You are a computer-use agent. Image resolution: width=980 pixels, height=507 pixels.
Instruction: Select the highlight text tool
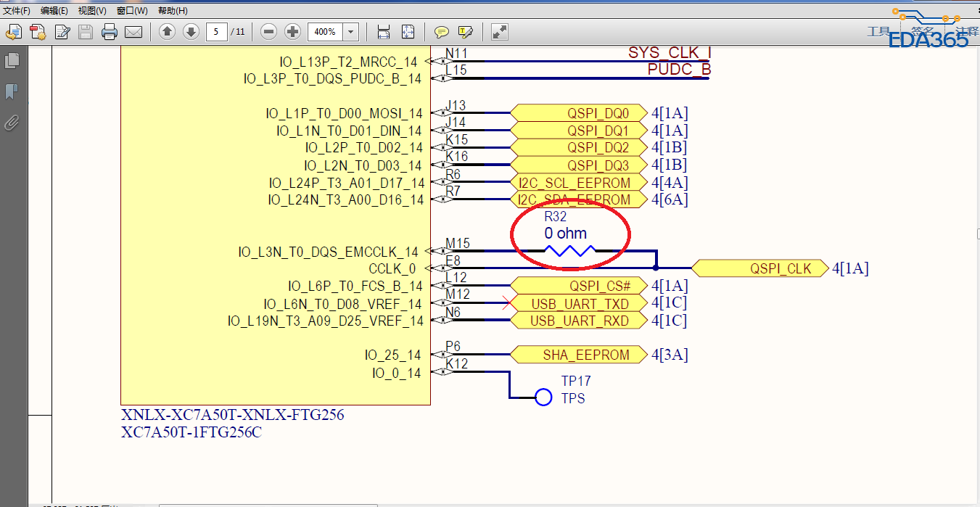[x=465, y=32]
